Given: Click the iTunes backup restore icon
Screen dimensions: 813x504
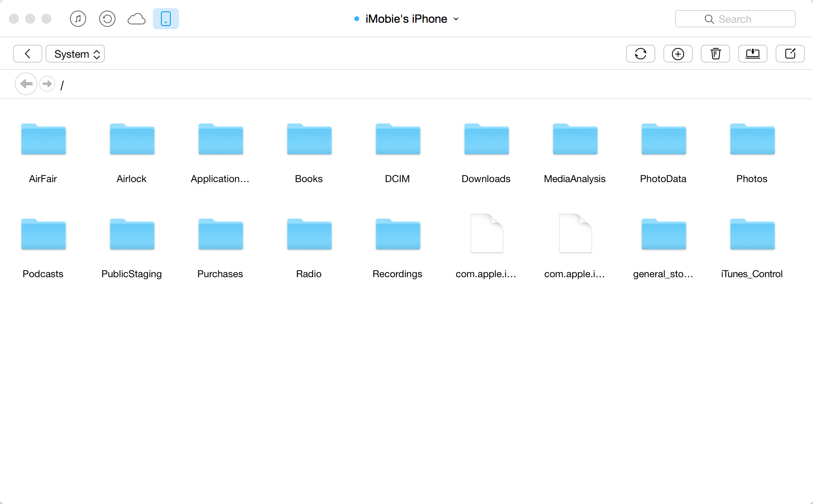Looking at the screenshot, I should coord(107,19).
